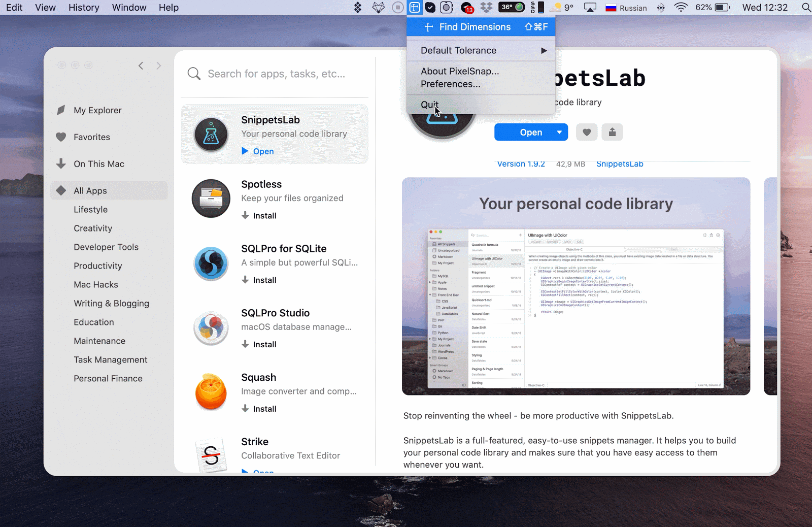812x527 pixels.
Task: Click the SQLPro Studio app icon
Action: [x=211, y=327]
